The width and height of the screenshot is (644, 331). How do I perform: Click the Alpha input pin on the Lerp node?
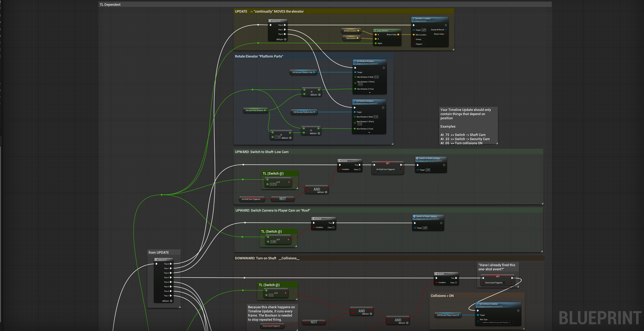(x=376, y=43)
